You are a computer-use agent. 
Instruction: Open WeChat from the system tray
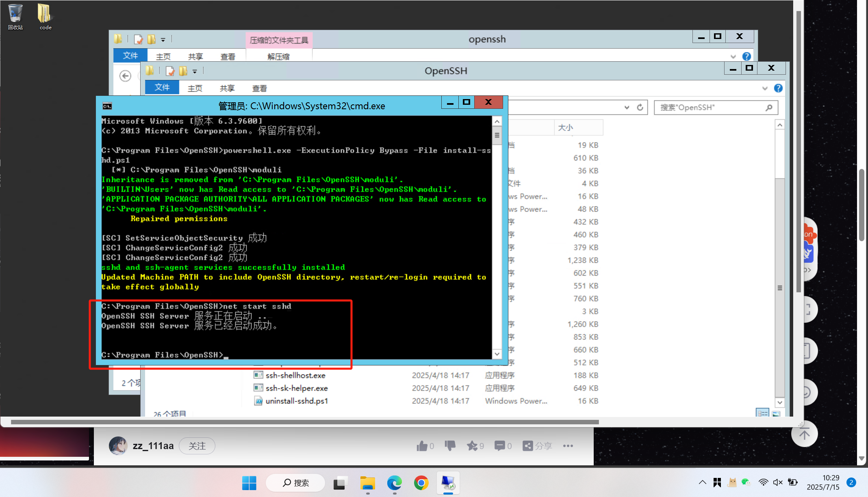coord(746,482)
